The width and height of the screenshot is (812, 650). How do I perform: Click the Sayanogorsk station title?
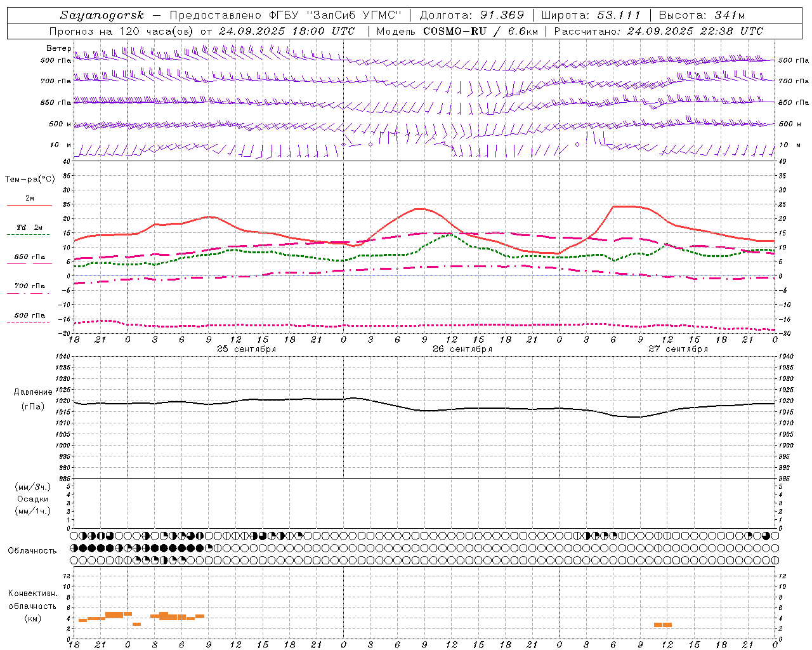[x=102, y=15]
